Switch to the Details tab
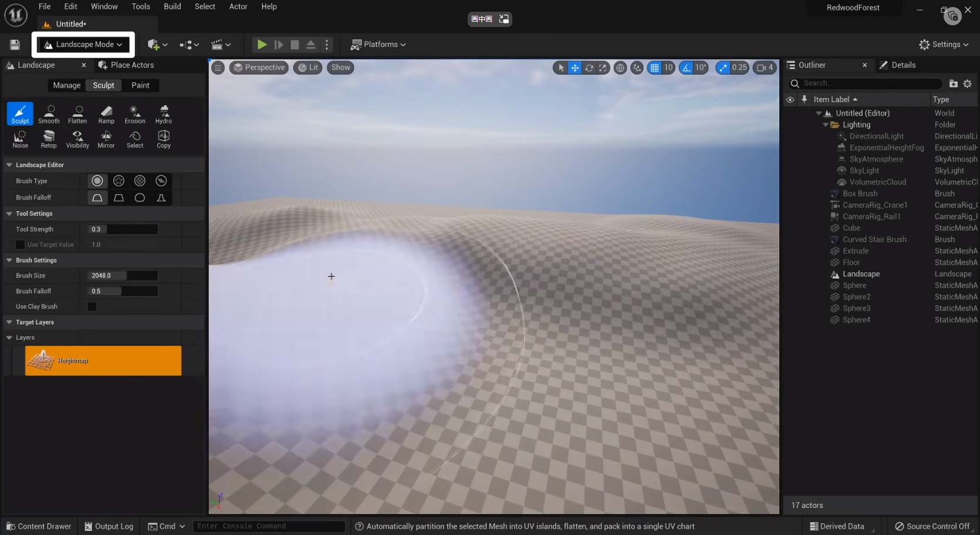The height and width of the screenshot is (535, 980). click(898, 65)
